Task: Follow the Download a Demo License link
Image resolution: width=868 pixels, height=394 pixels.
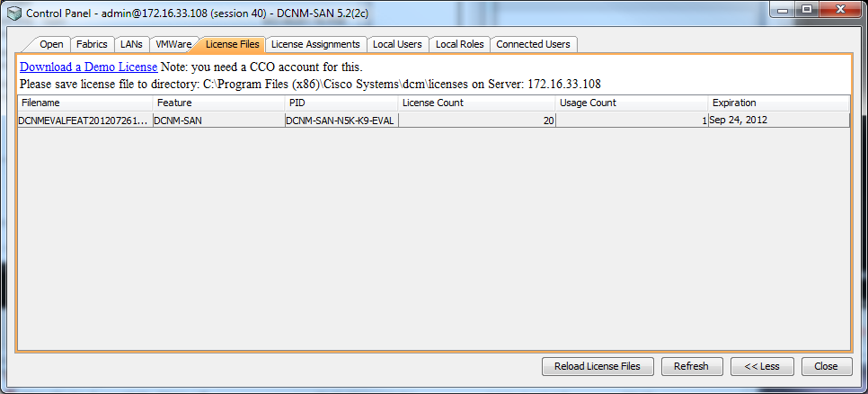Action: (x=89, y=67)
